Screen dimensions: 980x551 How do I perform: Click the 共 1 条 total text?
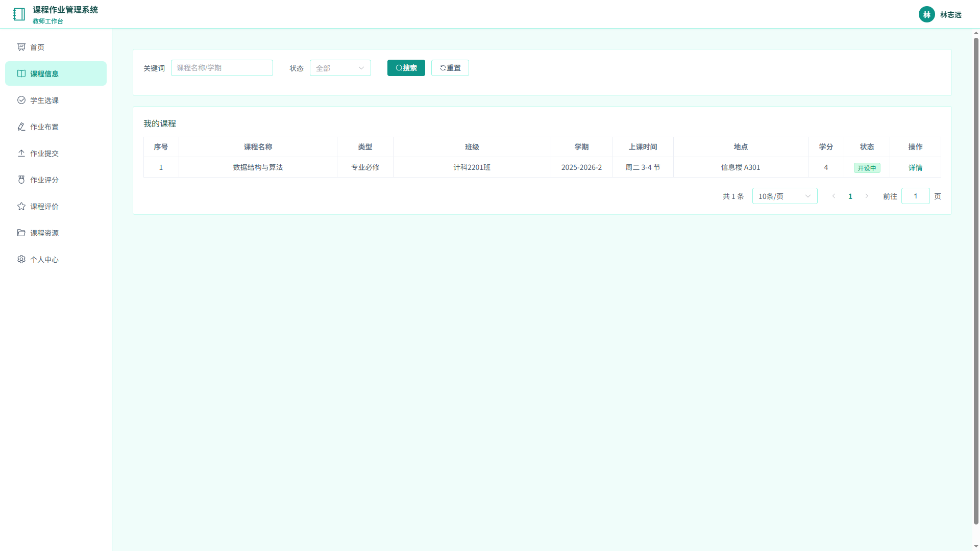(733, 196)
